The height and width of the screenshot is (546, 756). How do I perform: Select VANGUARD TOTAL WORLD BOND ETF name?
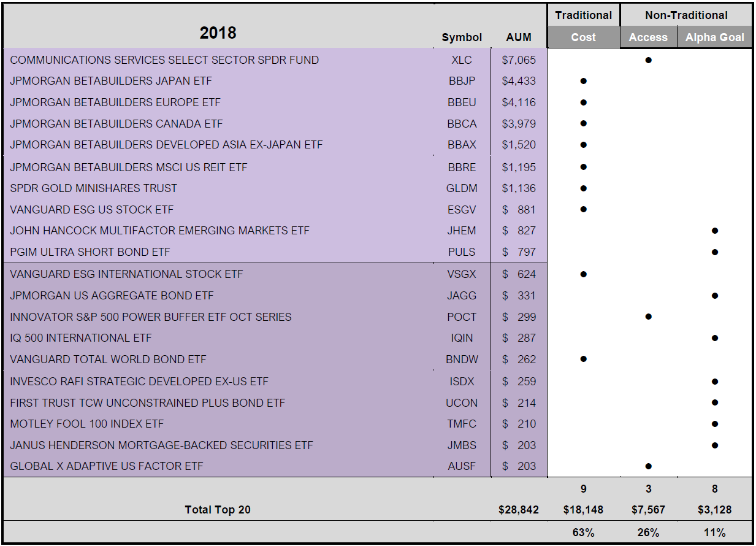coord(108,360)
